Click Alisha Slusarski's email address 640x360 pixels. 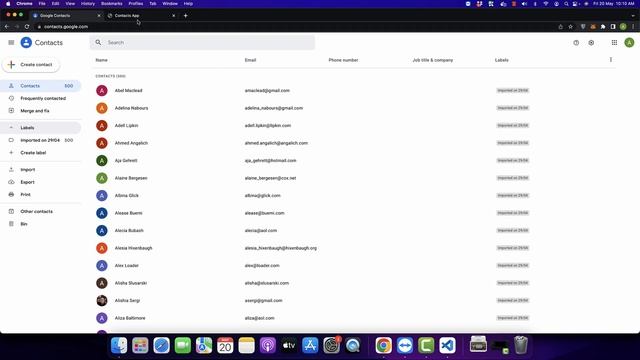tap(267, 283)
